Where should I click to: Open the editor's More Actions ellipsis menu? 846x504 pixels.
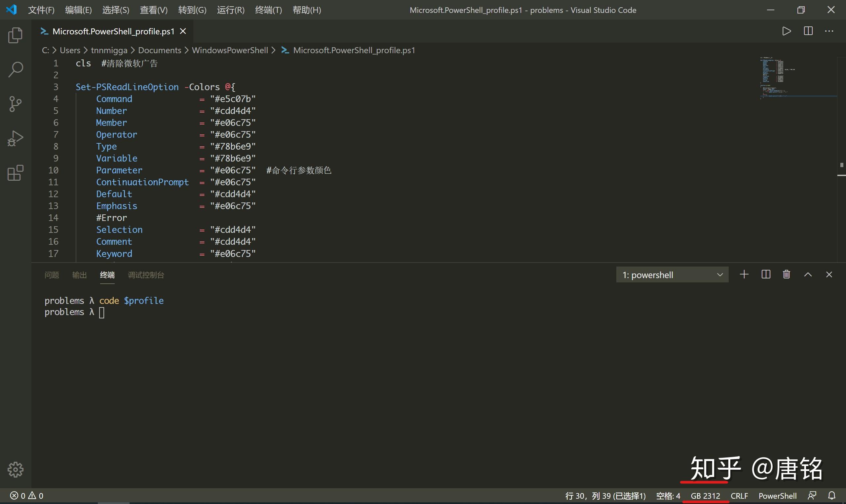(x=829, y=31)
